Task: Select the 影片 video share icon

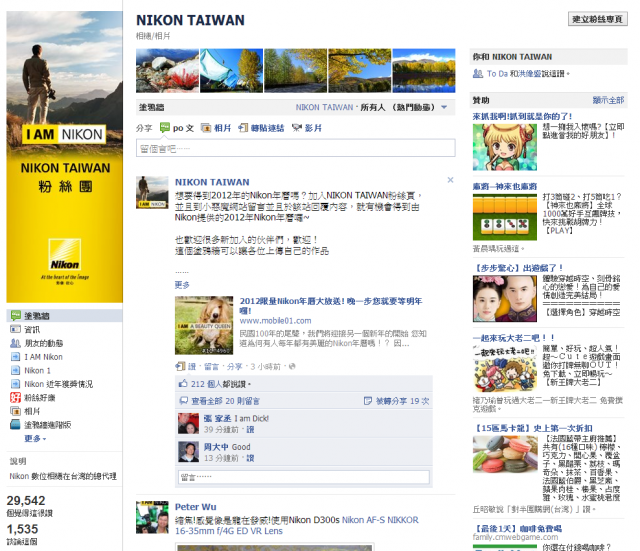Action: point(296,128)
